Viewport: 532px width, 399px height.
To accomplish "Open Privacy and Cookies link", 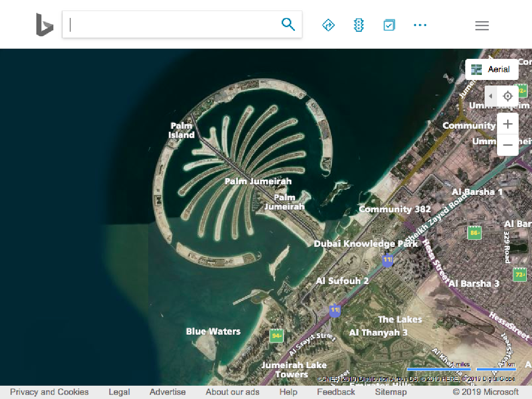I will coord(49,392).
